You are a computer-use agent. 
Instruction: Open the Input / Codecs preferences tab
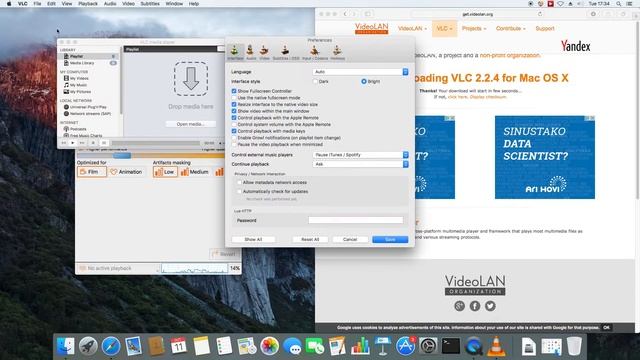tap(315, 53)
